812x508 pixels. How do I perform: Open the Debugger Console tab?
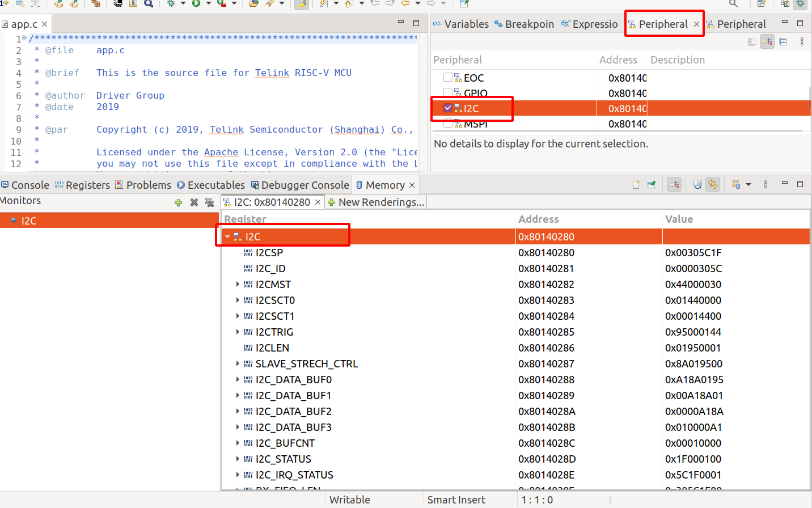coord(300,185)
